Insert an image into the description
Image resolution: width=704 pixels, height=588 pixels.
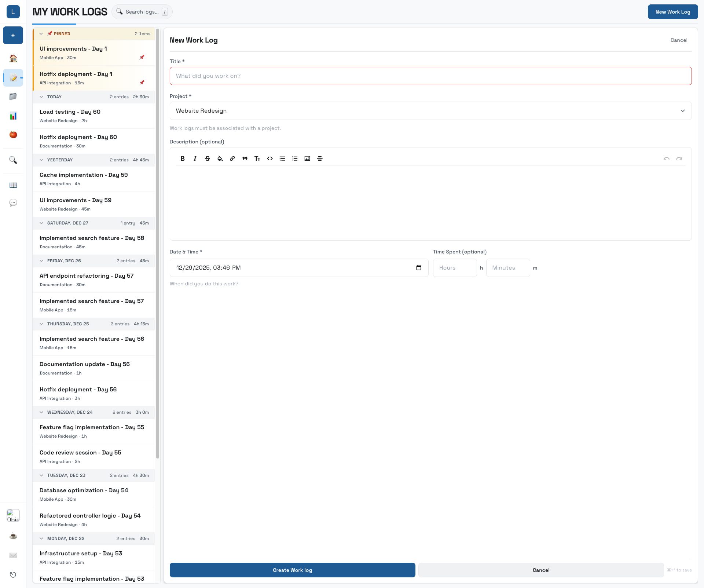(307, 158)
